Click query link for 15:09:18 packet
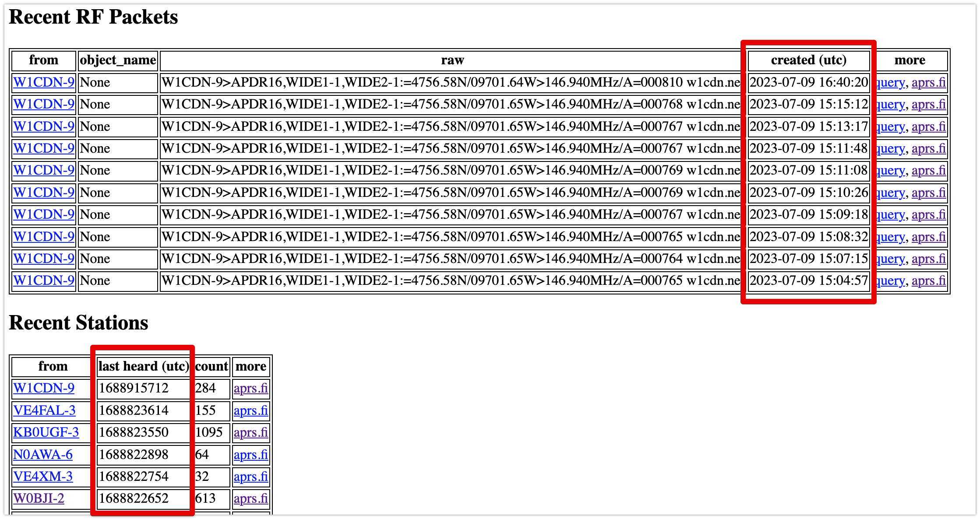This screenshot has width=980, height=522. [x=891, y=214]
